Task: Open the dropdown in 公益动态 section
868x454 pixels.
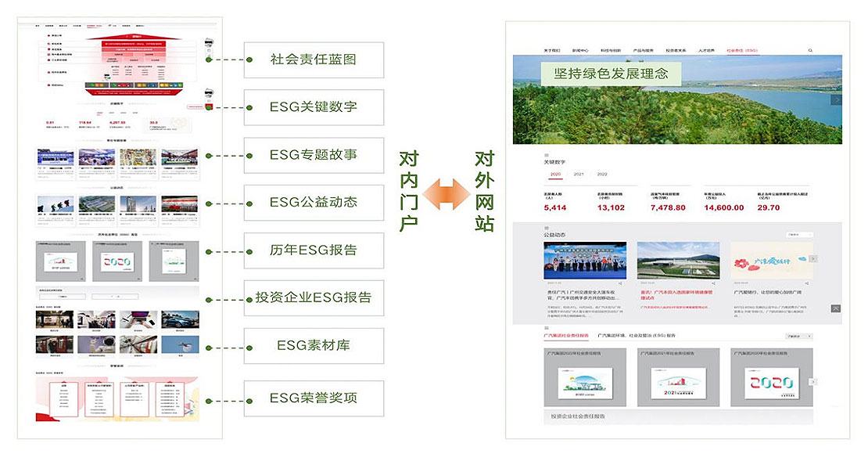Action: 798,234
